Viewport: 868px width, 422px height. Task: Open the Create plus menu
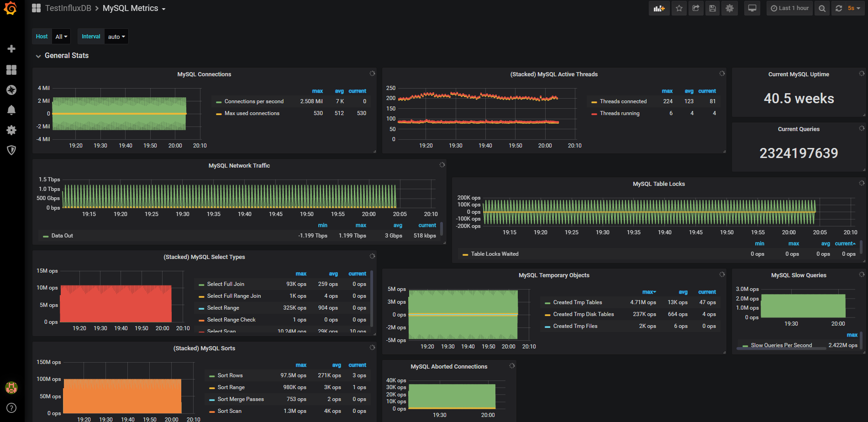[11, 48]
